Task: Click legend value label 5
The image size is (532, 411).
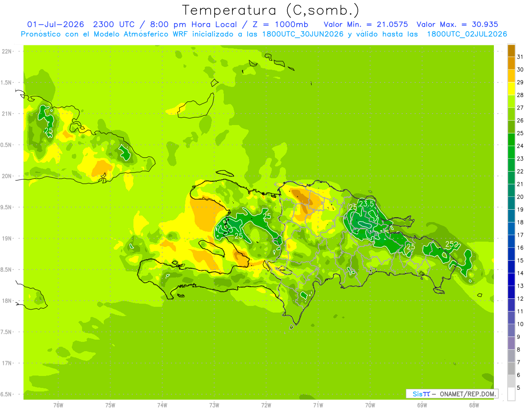Action: pos(518,388)
